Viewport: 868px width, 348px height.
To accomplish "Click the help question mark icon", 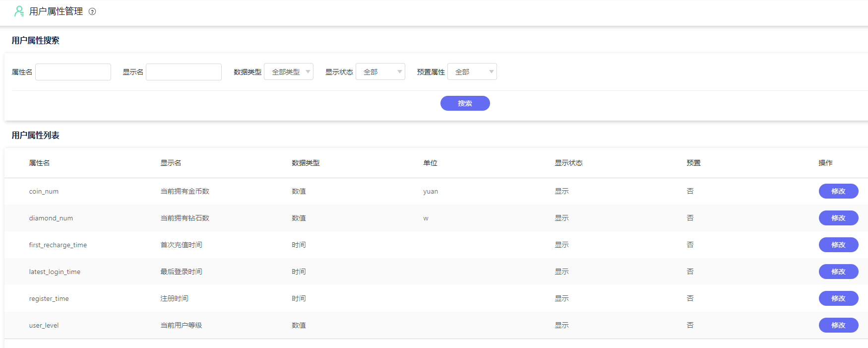I will 92,11.
